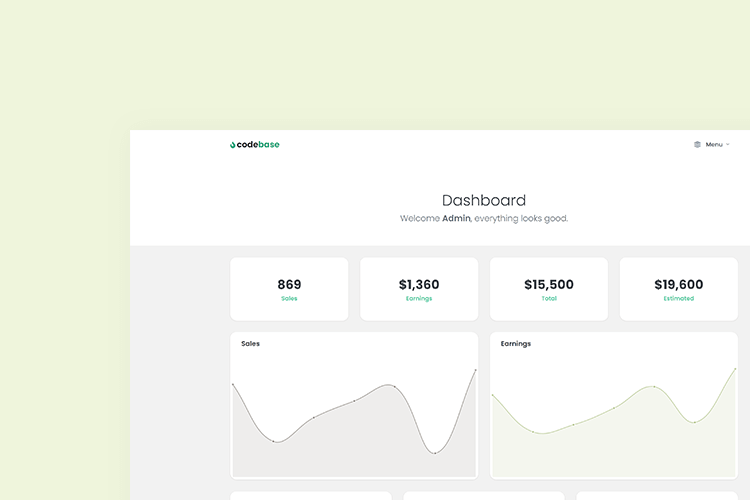Image resolution: width=750 pixels, height=500 pixels.
Task: Select the Dashboard page heading
Action: (x=483, y=200)
